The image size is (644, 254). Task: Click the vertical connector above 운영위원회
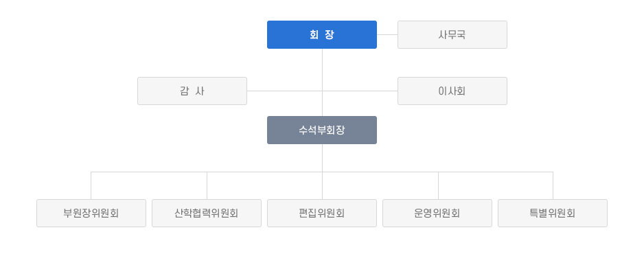(x=438, y=186)
